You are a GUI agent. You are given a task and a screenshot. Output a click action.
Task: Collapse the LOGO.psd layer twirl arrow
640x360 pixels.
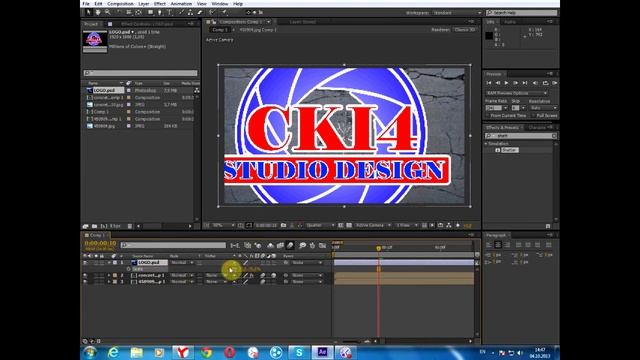click(109, 263)
